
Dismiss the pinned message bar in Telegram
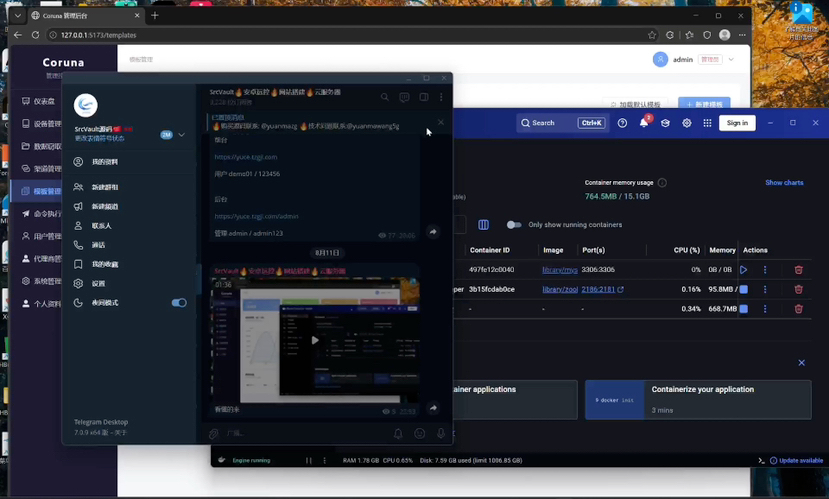[x=441, y=122]
